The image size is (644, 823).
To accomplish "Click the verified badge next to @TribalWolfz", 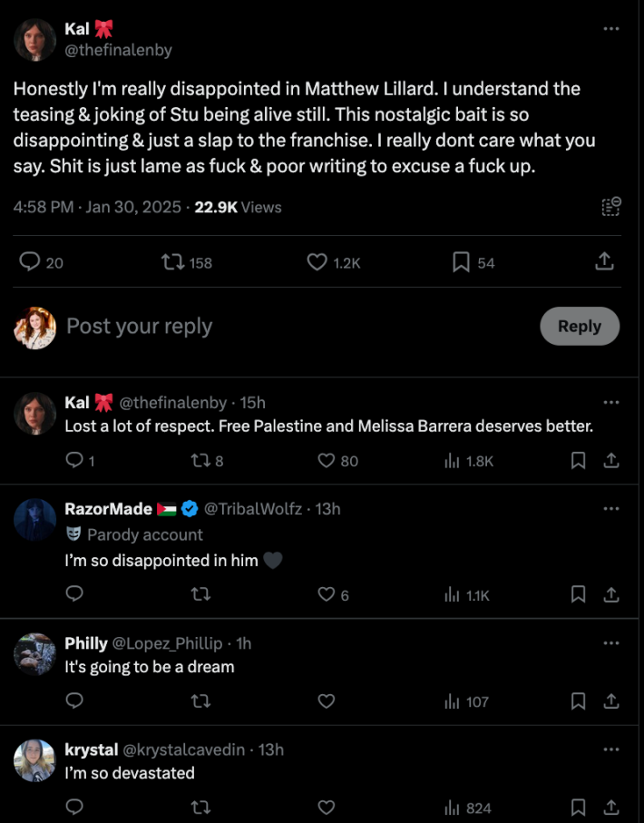I will (x=190, y=509).
